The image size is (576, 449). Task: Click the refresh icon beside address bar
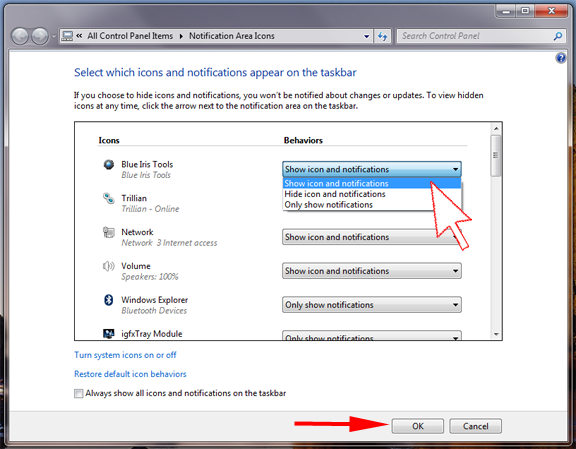coord(383,36)
